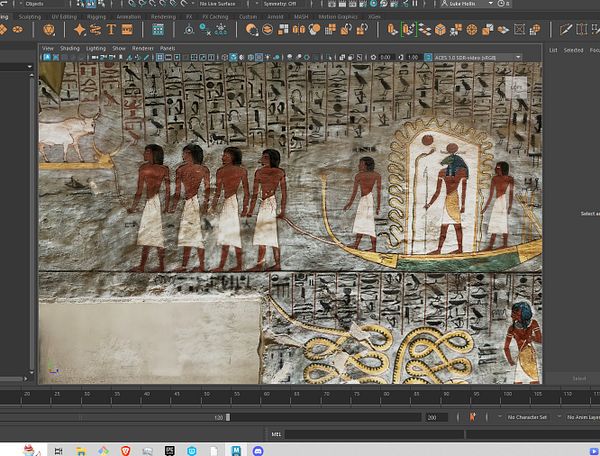The image size is (600, 456).
Task: Switch to the Rigging shelf tab
Action: pos(97,16)
